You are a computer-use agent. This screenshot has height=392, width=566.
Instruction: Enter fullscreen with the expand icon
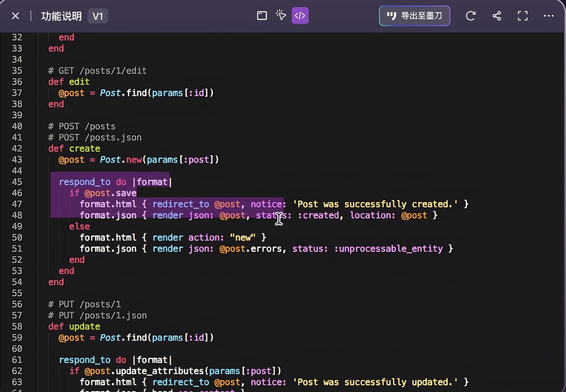point(523,16)
